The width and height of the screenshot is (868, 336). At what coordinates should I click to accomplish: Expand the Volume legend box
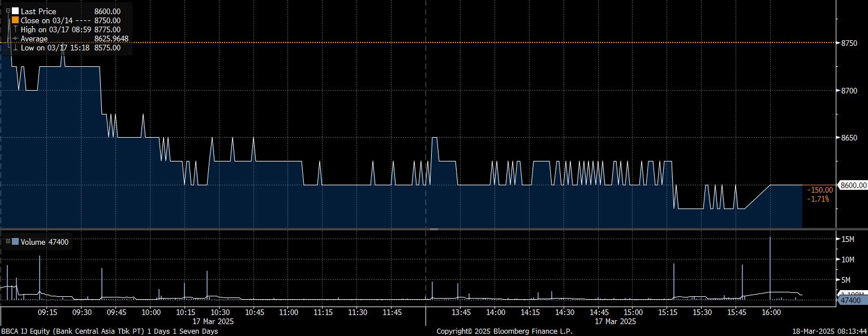[8, 242]
